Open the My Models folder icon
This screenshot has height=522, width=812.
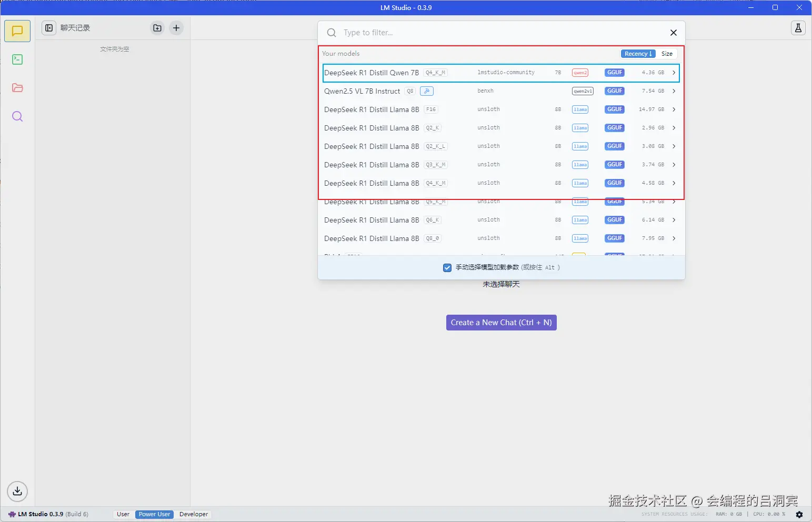click(x=17, y=88)
